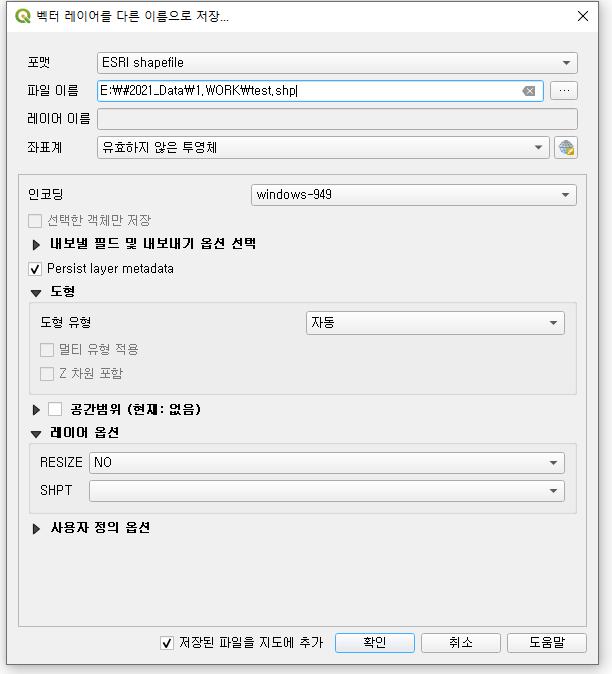This screenshot has height=674, width=612.
Task: Open the SHPT dropdown
Action: click(327, 491)
